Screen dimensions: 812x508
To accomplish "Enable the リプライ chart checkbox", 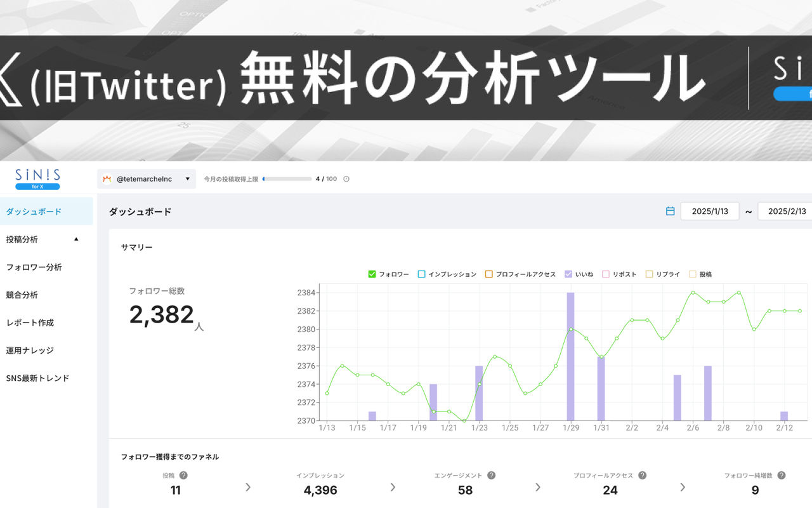I will [649, 274].
